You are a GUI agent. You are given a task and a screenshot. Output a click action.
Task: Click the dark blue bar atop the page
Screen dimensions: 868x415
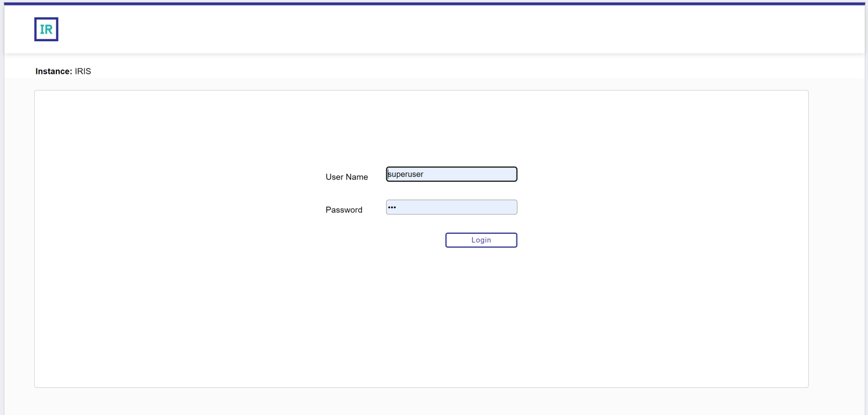[x=434, y=4]
